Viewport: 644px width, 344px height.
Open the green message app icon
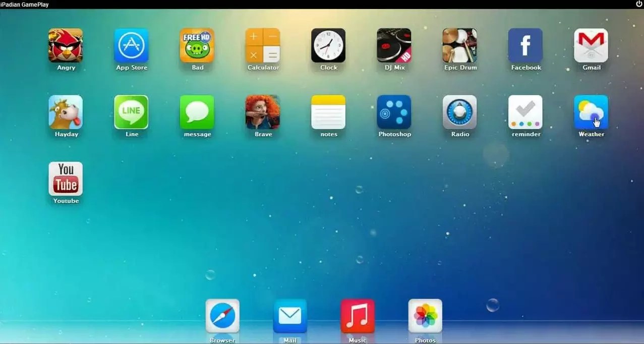197,112
